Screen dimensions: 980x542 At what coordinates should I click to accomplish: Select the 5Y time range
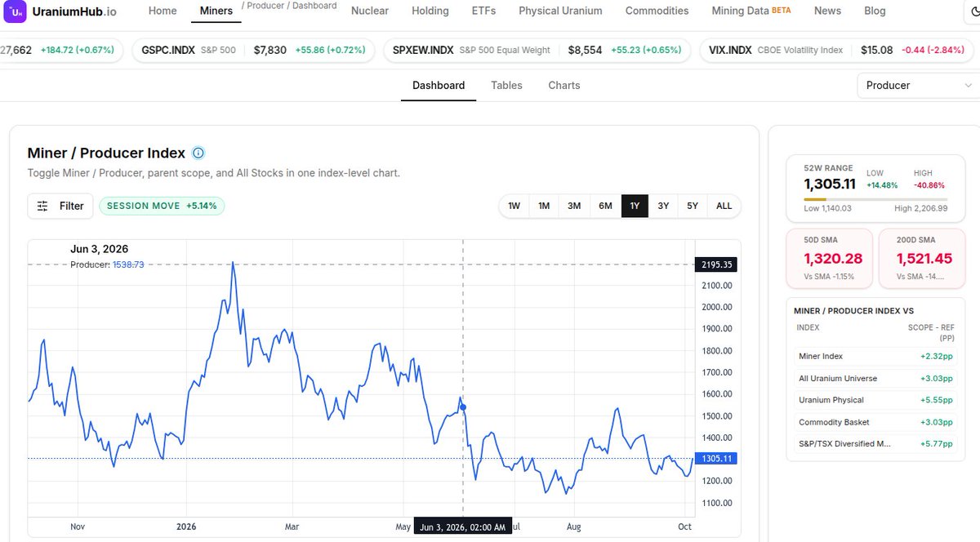click(x=693, y=206)
